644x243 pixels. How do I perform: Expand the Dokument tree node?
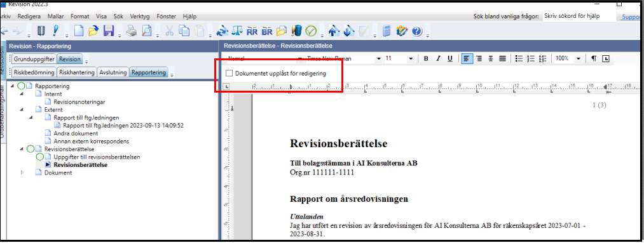pos(22,173)
